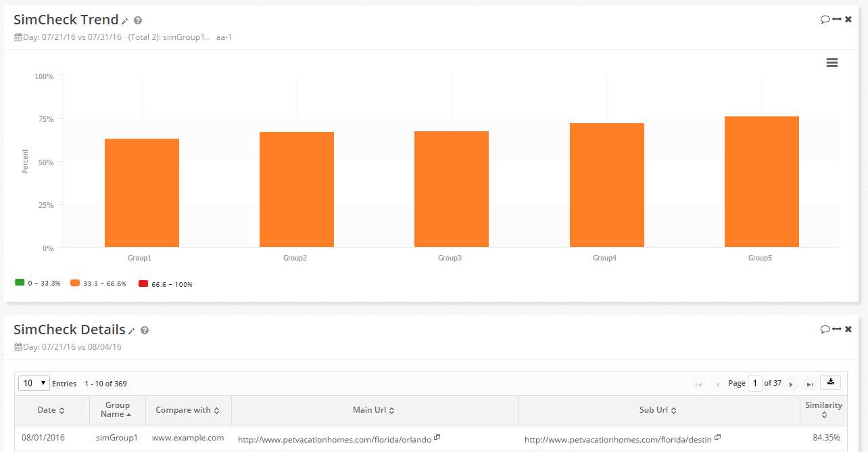The width and height of the screenshot is (868, 452).
Task: Click the SimCheck Trend width resize arrows icon
Action: click(837, 19)
